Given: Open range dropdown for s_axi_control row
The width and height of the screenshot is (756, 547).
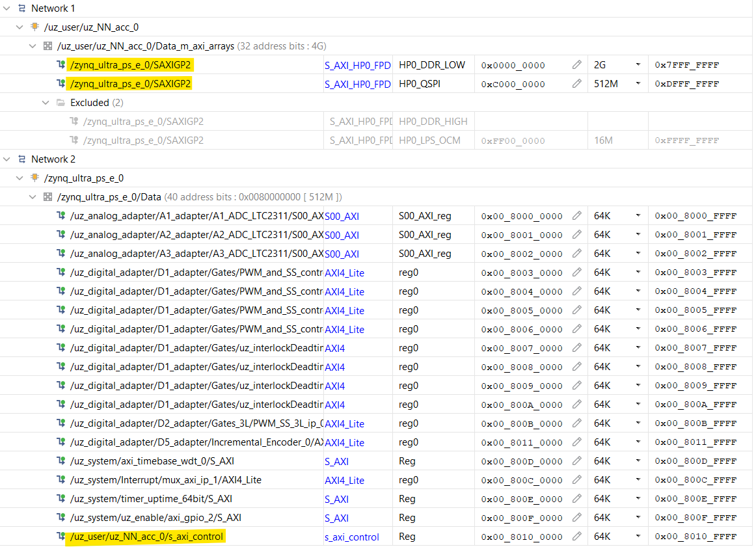Looking at the screenshot, I should pyautogui.click(x=638, y=537).
